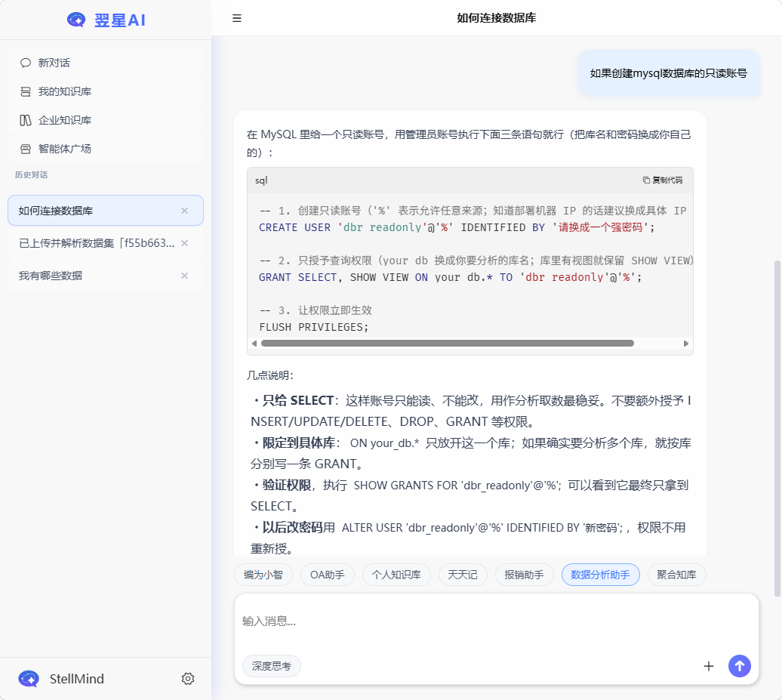782x700 pixels.
Task: Delete the 如何连接数据库 conversation with X
Action: pyautogui.click(x=184, y=211)
